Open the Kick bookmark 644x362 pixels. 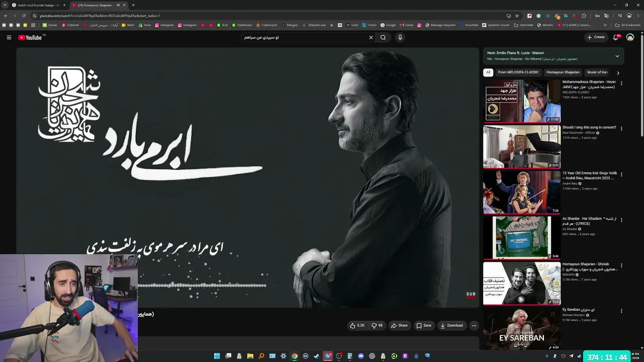tap(222, 25)
